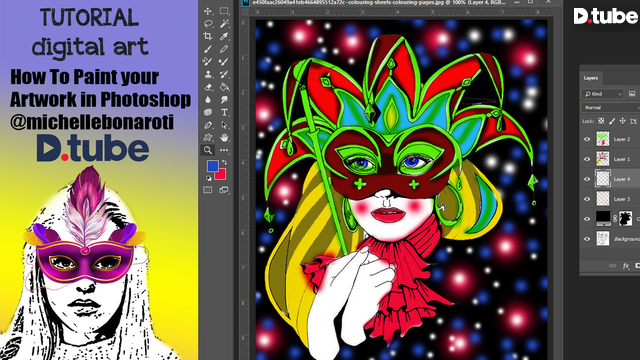Switch to the Layers panel tab
Image resolution: width=640 pixels, height=360 pixels.
pyautogui.click(x=591, y=78)
